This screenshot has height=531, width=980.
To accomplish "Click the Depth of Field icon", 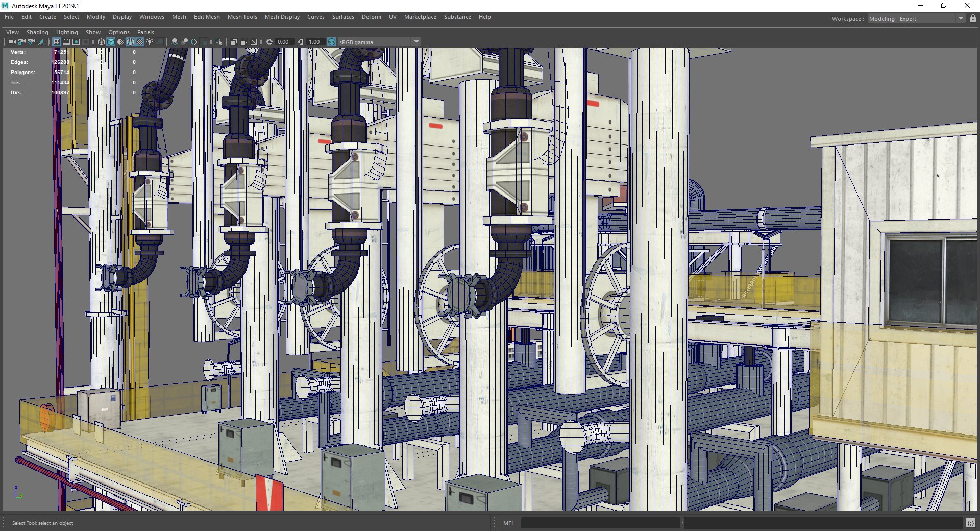I will click(204, 42).
